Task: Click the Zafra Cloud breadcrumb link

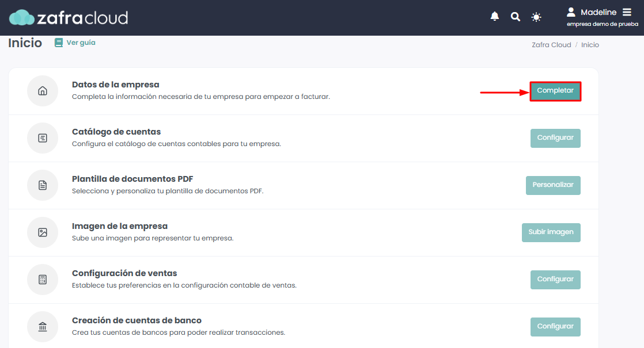Action: 551,45
